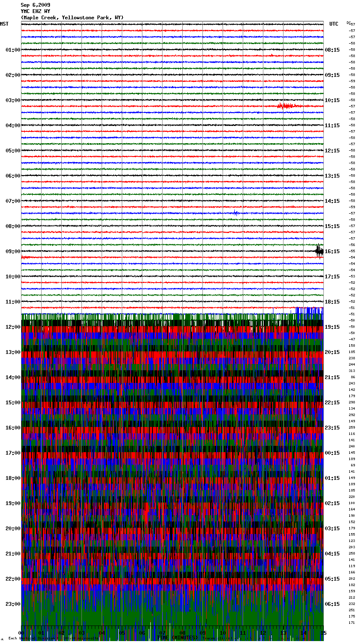Click the small blue event near 07:30 MST
Viewport: 357px width, 644px height.
point(236,213)
